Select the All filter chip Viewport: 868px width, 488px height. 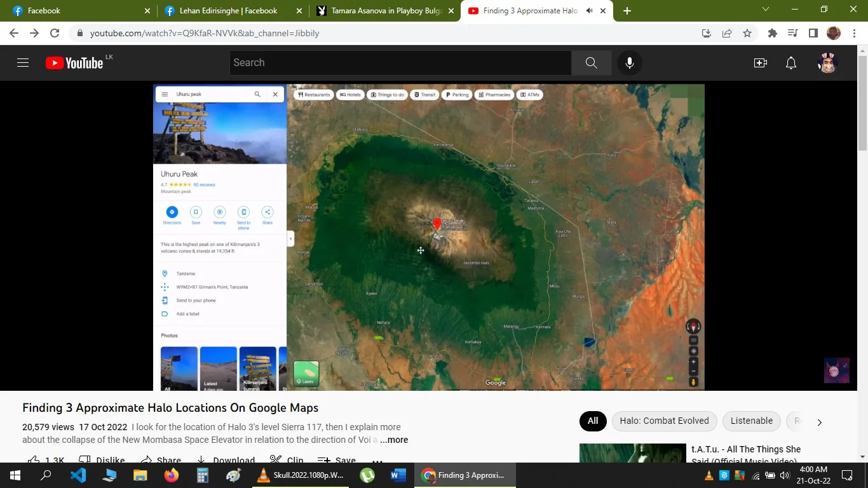point(593,421)
